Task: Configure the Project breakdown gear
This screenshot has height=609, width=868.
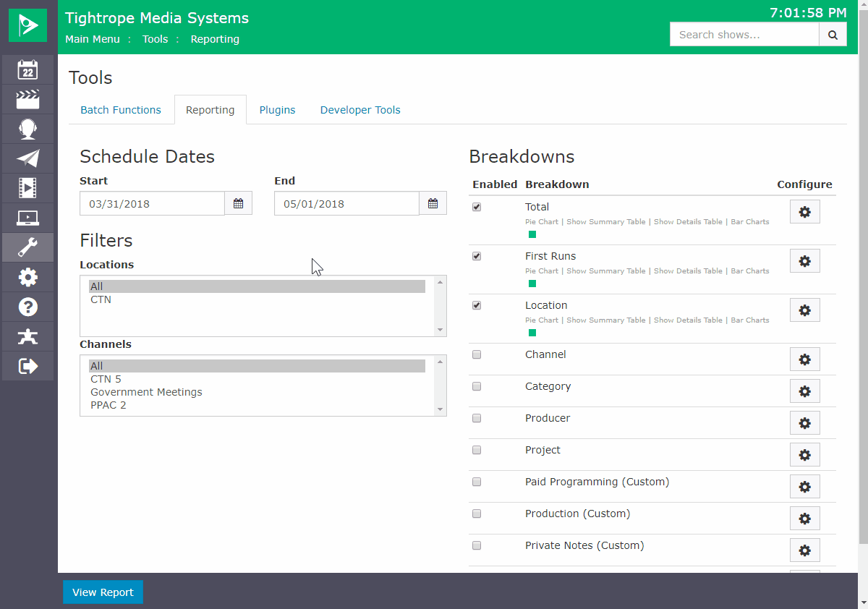Action: tap(804, 455)
